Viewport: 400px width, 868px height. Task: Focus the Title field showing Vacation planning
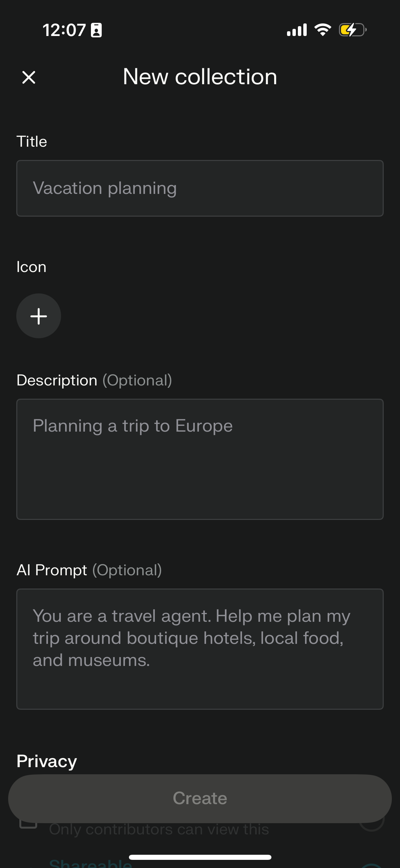[x=200, y=188]
